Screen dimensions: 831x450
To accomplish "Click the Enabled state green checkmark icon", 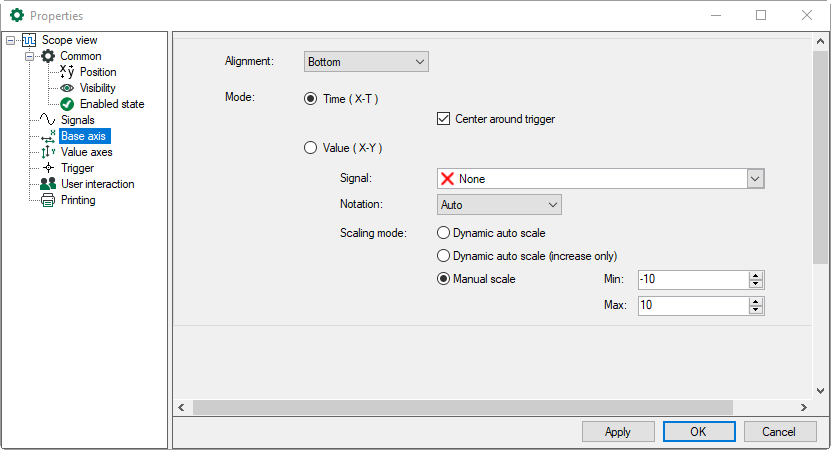I will (67, 104).
